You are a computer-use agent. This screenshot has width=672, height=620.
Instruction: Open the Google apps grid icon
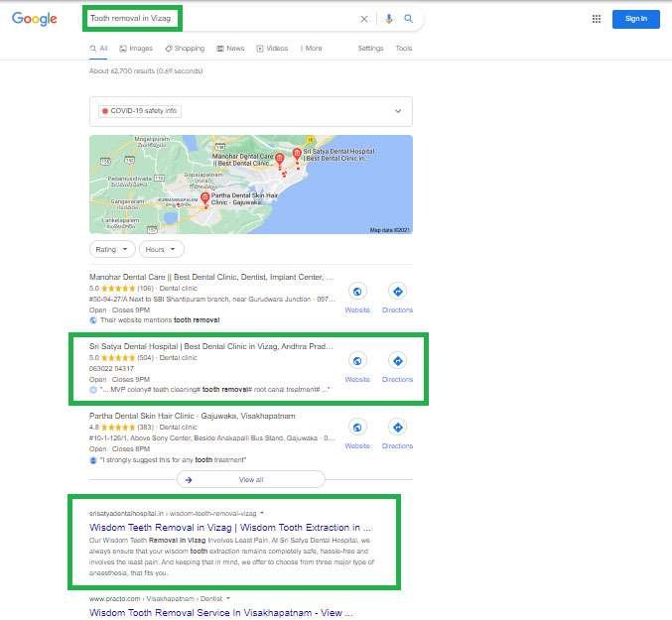click(x=597, y=19)
